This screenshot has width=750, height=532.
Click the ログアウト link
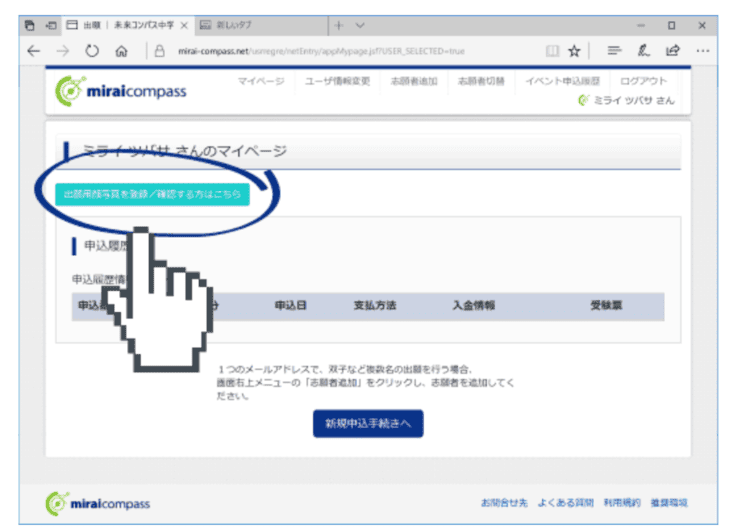643,81
